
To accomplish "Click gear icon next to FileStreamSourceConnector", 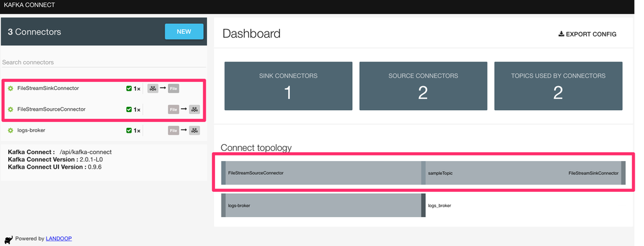I will (11, 109).
